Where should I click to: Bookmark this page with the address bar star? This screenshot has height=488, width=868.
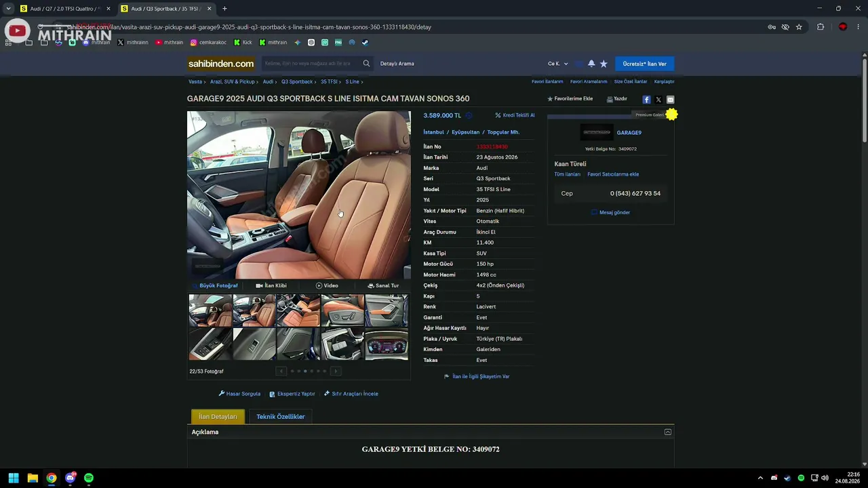[x=799, y=27]
